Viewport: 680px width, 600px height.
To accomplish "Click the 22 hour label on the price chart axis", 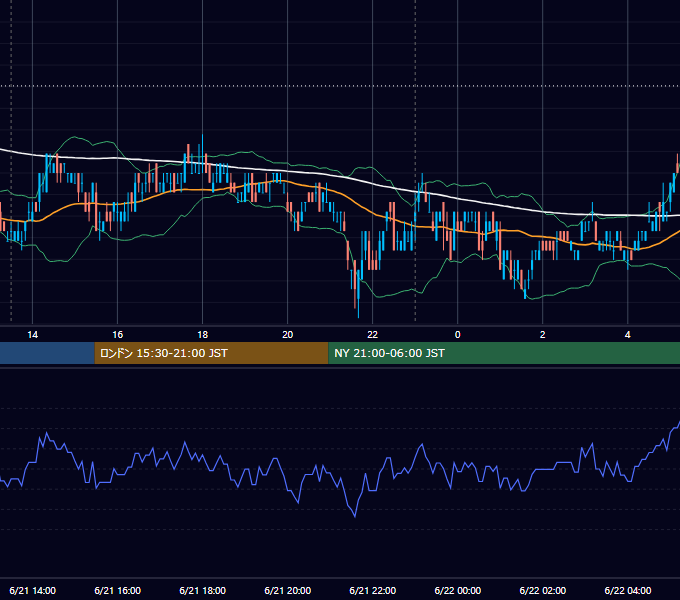I will (x=373, y=335).
